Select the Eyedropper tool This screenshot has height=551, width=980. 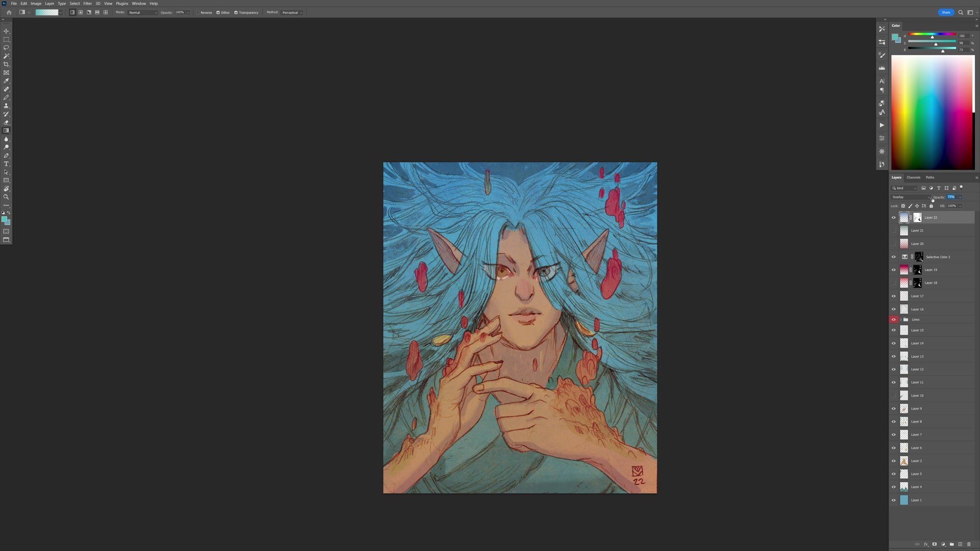(6, 81)
